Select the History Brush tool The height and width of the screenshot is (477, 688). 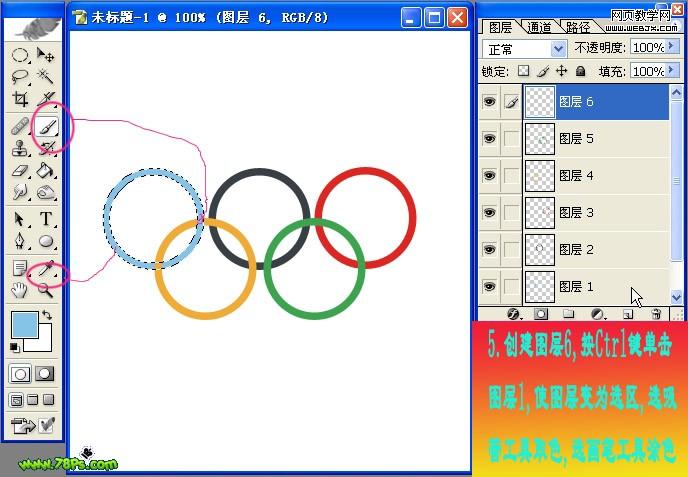pyautogui.click(x=45, y=148)
